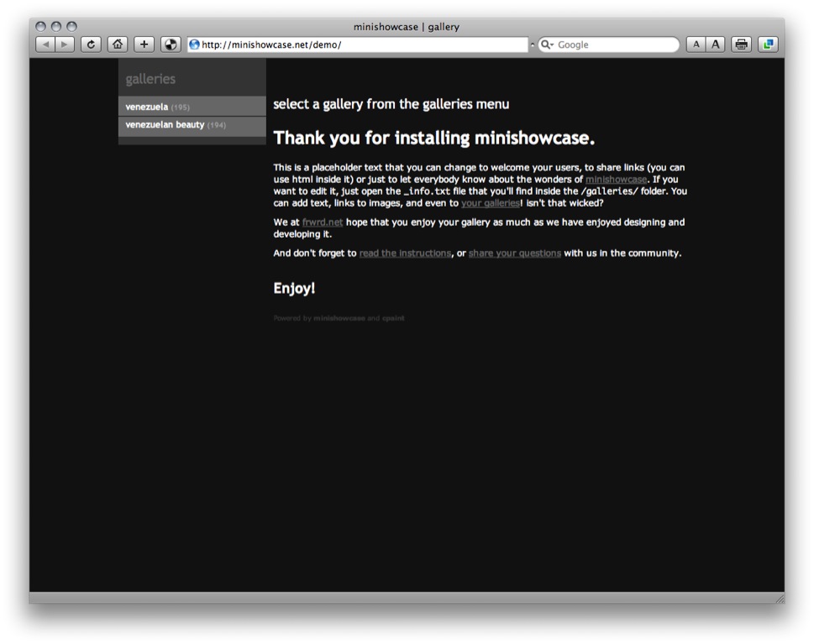Focus the URL address field

[x=358, y=45]
